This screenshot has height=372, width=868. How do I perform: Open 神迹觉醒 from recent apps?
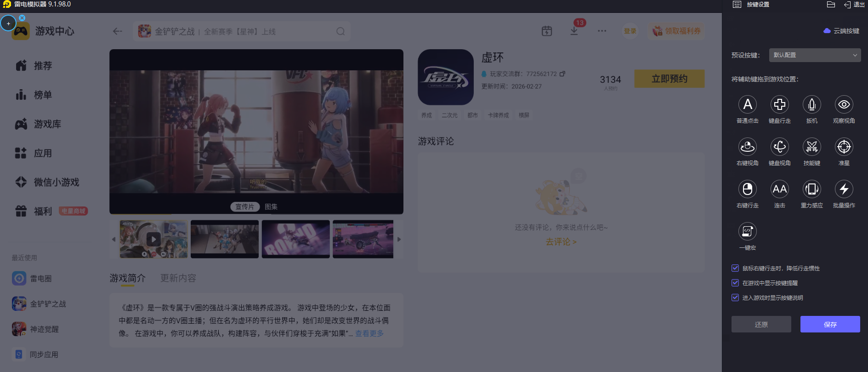coord(35,329)
